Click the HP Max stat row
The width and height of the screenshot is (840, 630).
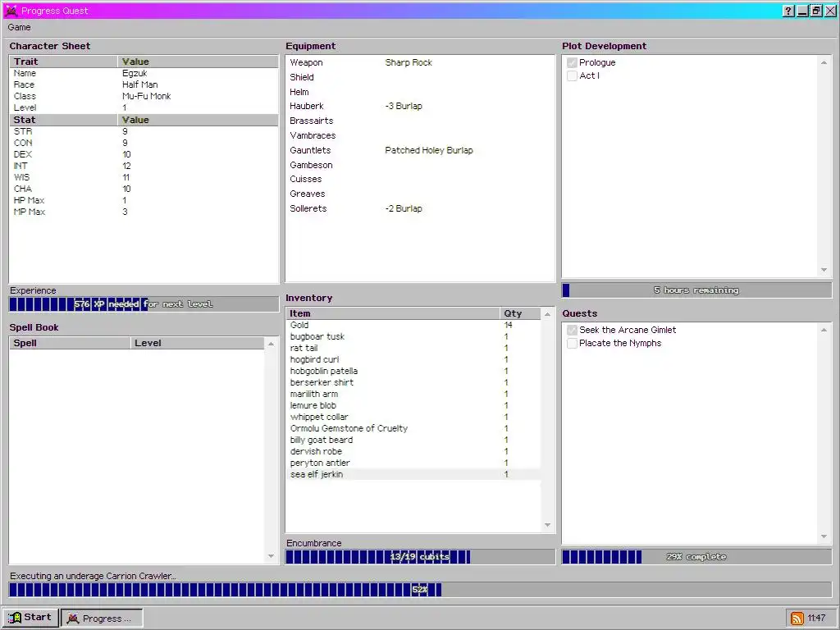point(144,200)
